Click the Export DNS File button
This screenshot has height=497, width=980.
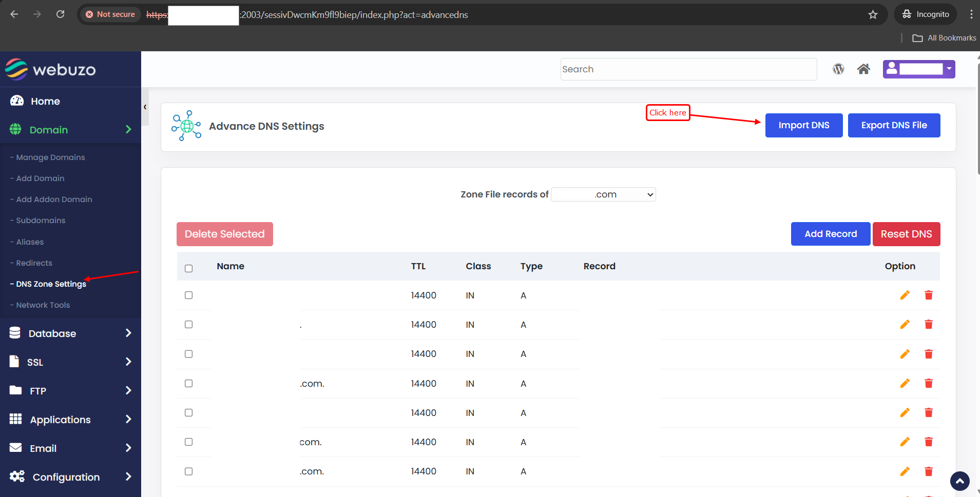894,125
